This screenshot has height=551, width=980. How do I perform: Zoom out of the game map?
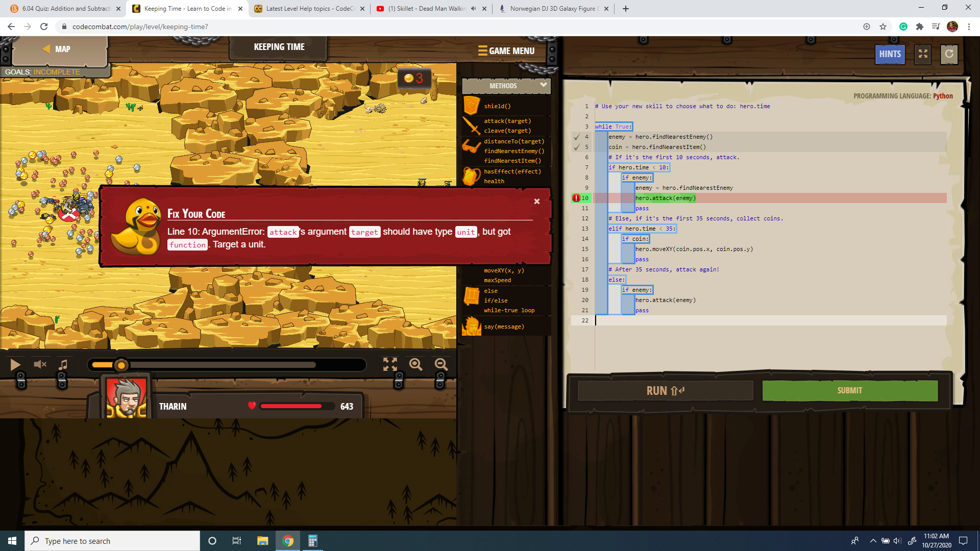(x=441, y=364)
